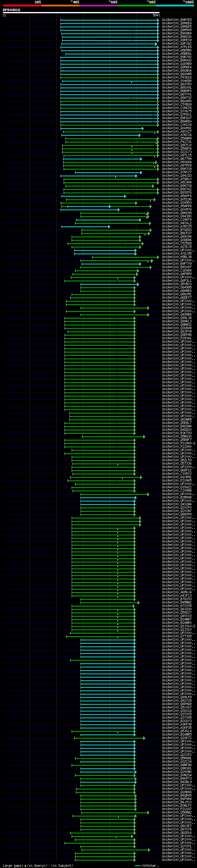This screenshot has width=197, height=868.
Task: Click hit label UniRef100_C0HIX4
Action: click(177, 125)
